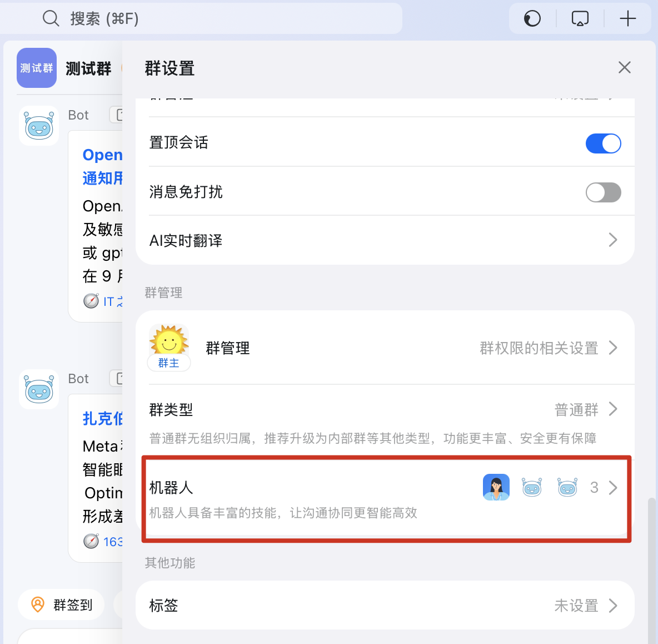Image resolution: width=658 pixels, height=644 pixels.
Task: Open the history clock icon in top bar
Action: [x=532, y=18]
